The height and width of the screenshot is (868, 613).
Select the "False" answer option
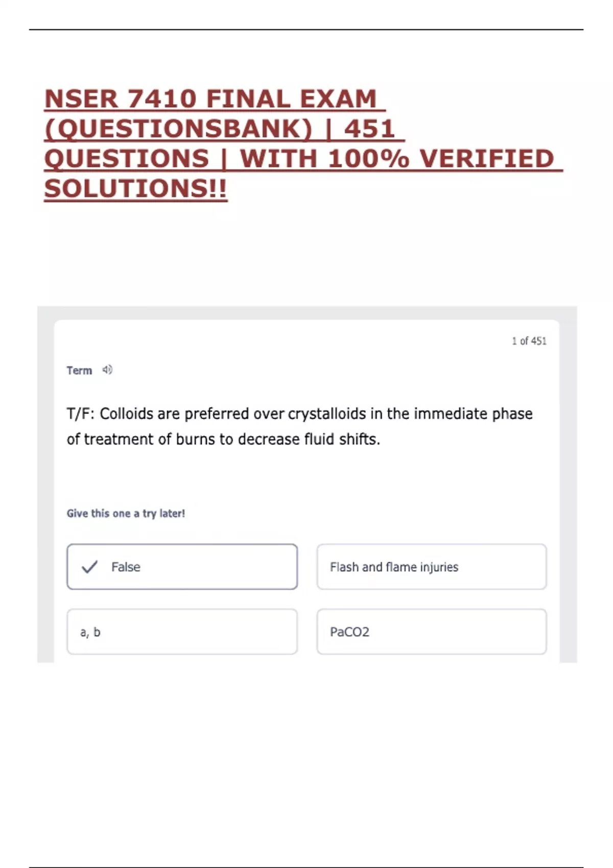tap(182, 567)
